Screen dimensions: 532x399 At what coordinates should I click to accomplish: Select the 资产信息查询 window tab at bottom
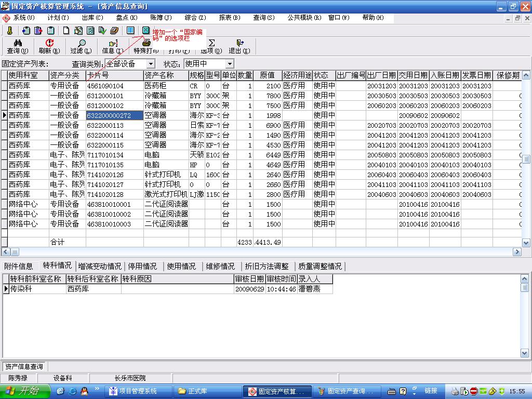pyautogui.click(x=24, y=367)
